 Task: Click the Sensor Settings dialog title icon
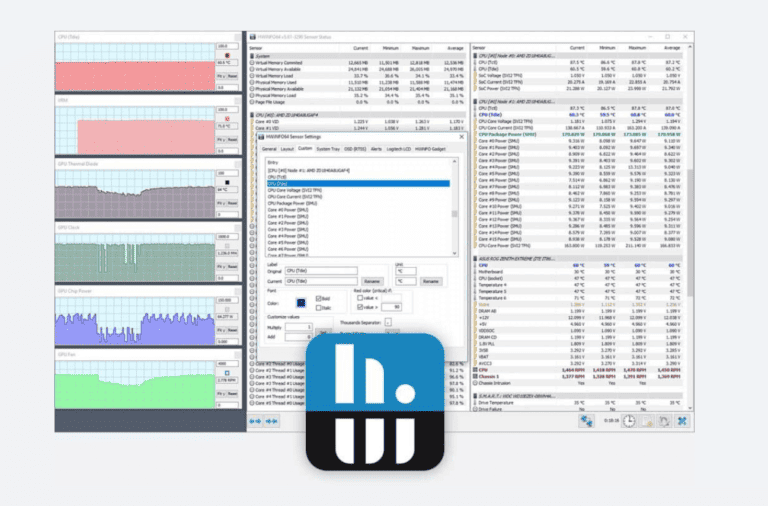pyautogui.click(x=261, y=137)
